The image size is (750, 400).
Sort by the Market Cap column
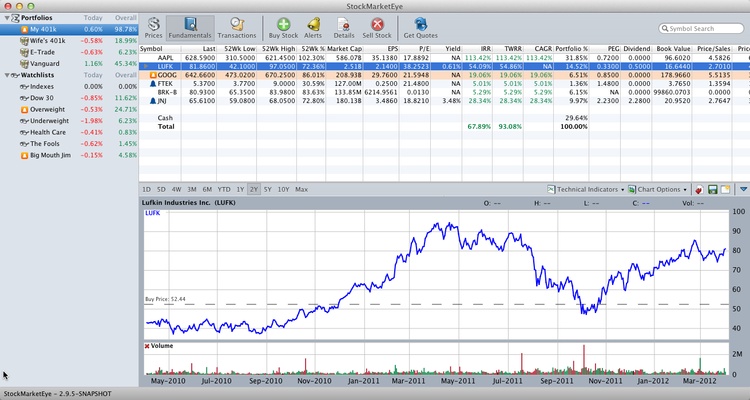(x=344, y=49)
